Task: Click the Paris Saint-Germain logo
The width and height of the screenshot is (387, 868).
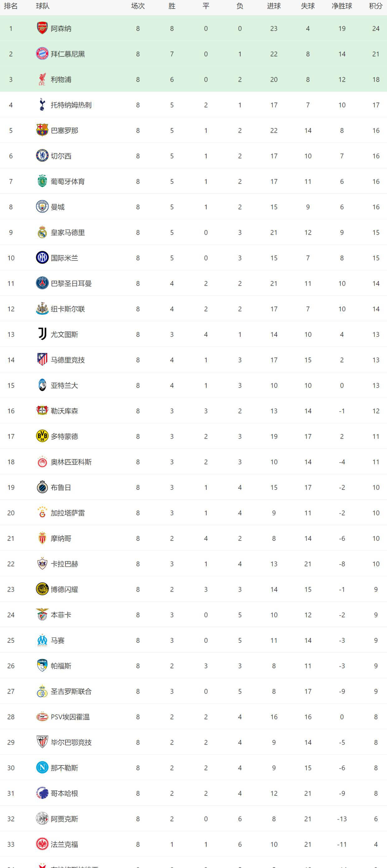Action: click(42, 284)
